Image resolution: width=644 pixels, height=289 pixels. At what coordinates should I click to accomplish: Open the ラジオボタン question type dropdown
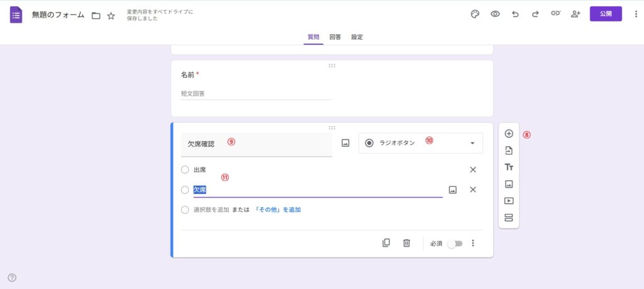pyautogui.click(x=420, y=143)
